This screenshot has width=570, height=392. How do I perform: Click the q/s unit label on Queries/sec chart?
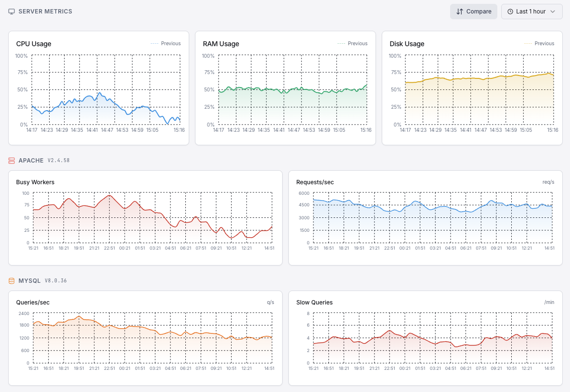(271, 302)
